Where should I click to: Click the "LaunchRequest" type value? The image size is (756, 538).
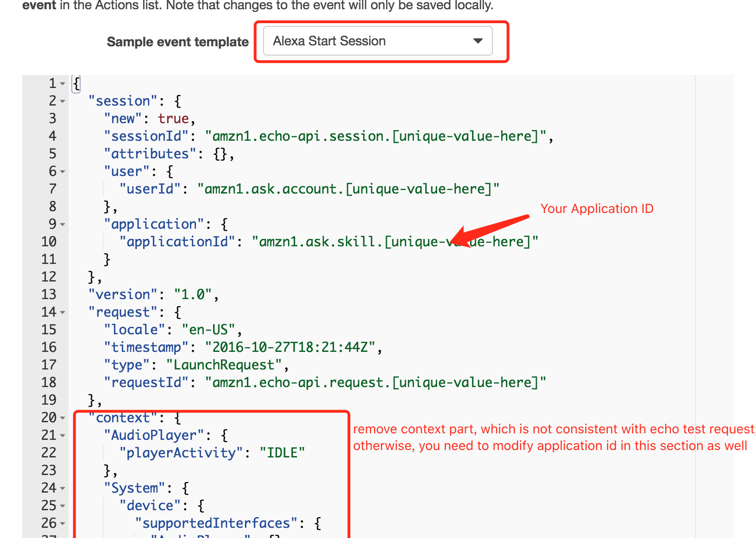tap(224, 365)
